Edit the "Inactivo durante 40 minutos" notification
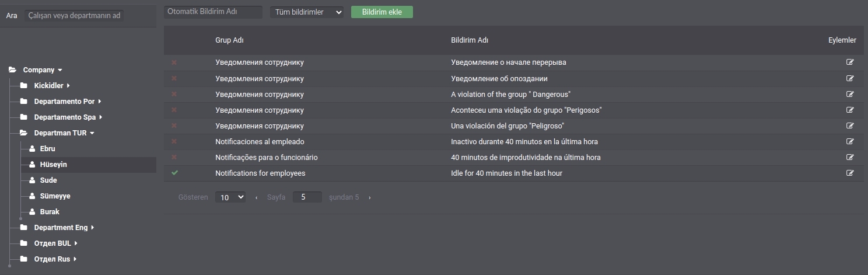The height and width of the screenshot is (275, 868). click(850, 141)
